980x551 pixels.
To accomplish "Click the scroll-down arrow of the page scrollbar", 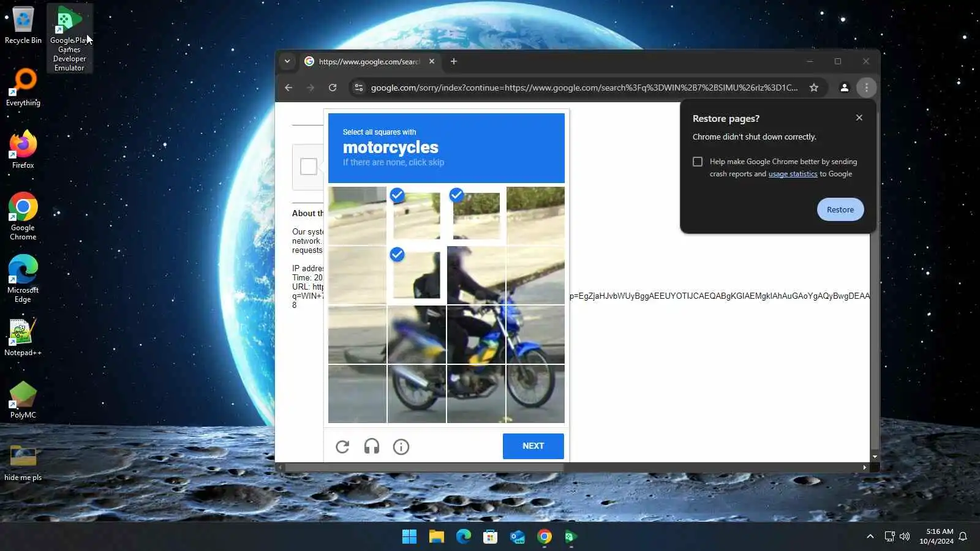I will tap(875, 457).
